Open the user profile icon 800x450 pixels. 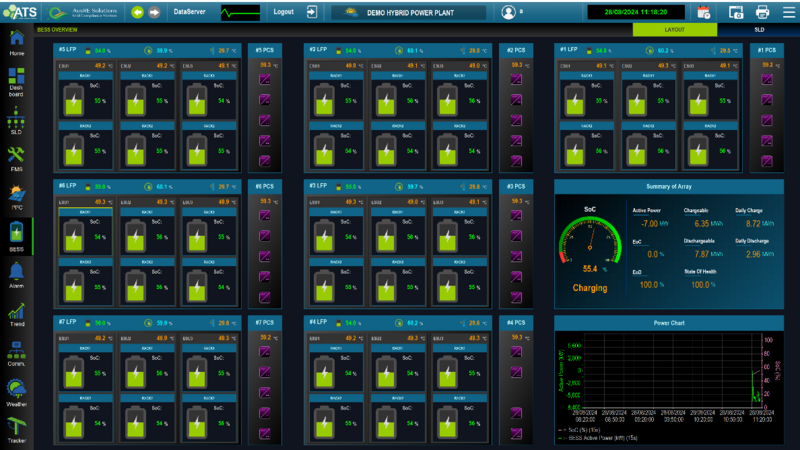(508, 12)
